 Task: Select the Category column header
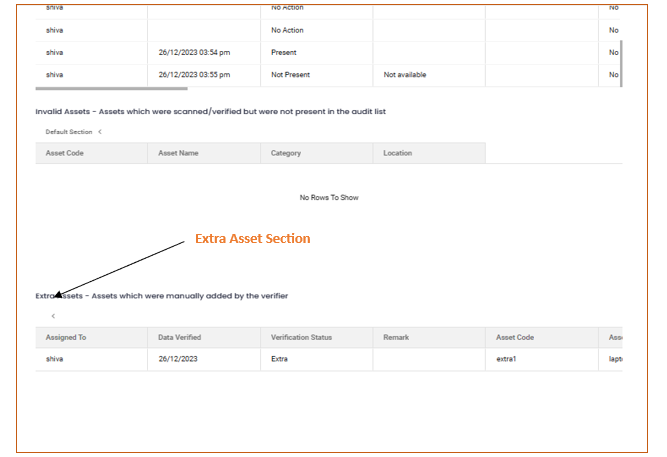click(286, 153)
